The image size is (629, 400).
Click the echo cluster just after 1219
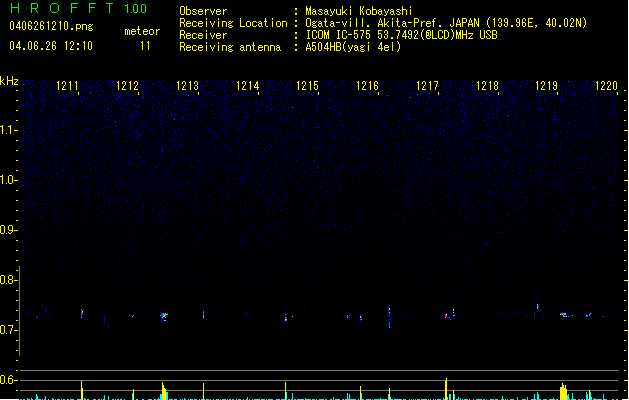[564, 315]
